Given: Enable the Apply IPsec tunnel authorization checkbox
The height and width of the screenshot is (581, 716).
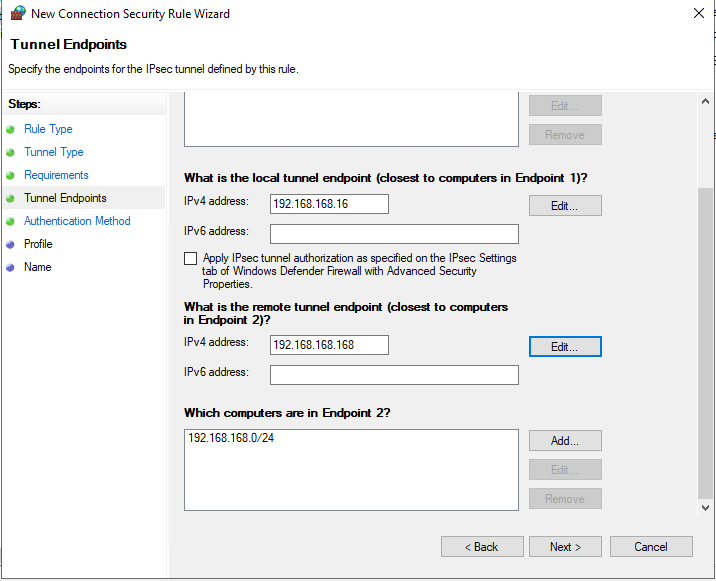Looking at the screenshot, I should [191, 258].
